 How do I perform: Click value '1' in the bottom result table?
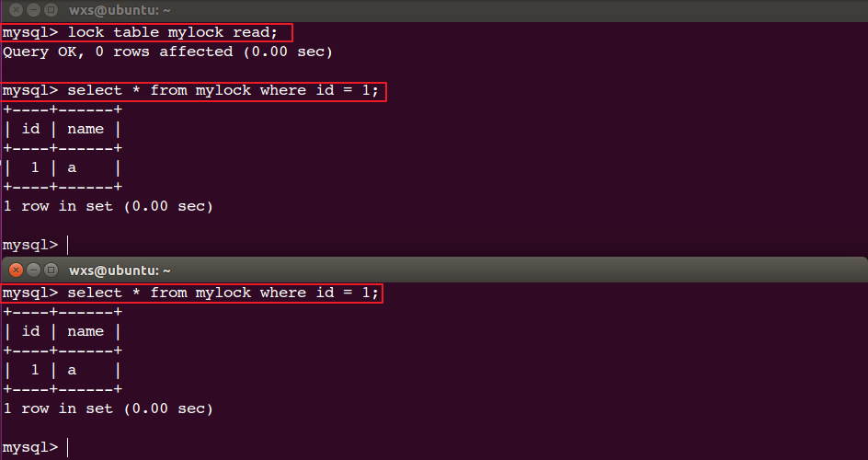tap(35, 370)
